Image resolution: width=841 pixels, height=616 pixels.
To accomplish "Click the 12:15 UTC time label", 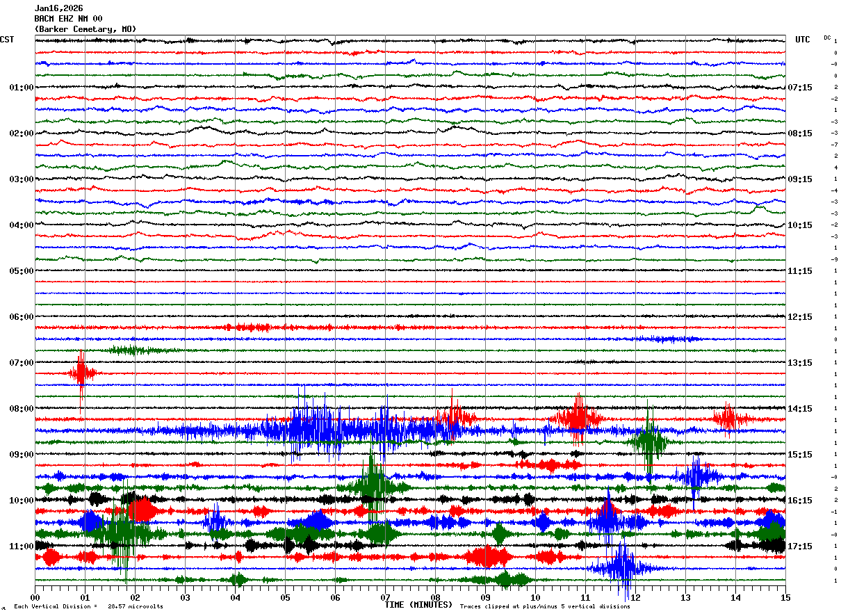I will click(800, 317).
